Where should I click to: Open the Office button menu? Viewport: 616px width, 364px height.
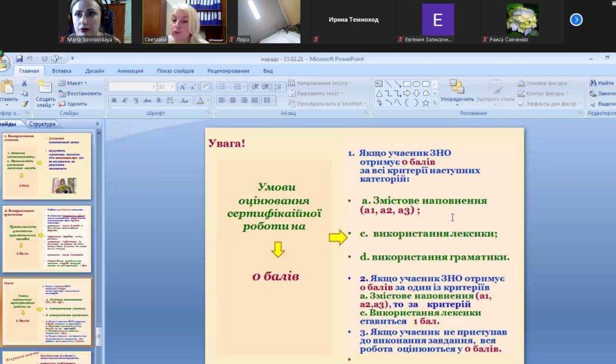[3, 62]
